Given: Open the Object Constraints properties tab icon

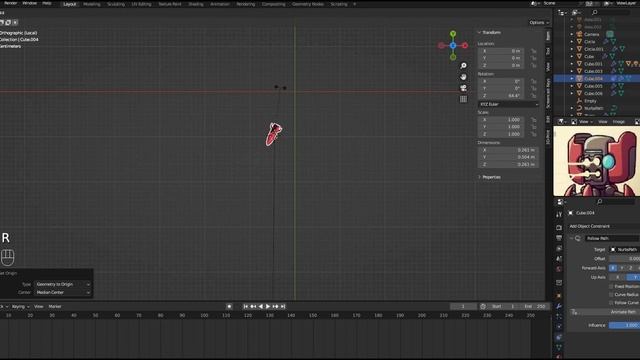Looking at the screenshot, I should [559, 337].
